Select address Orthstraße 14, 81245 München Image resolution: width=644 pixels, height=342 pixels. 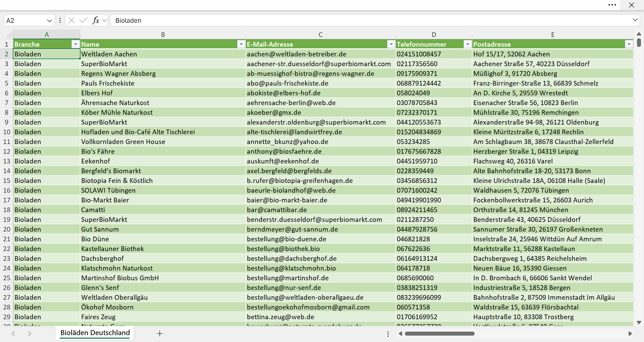pos(553,210)
